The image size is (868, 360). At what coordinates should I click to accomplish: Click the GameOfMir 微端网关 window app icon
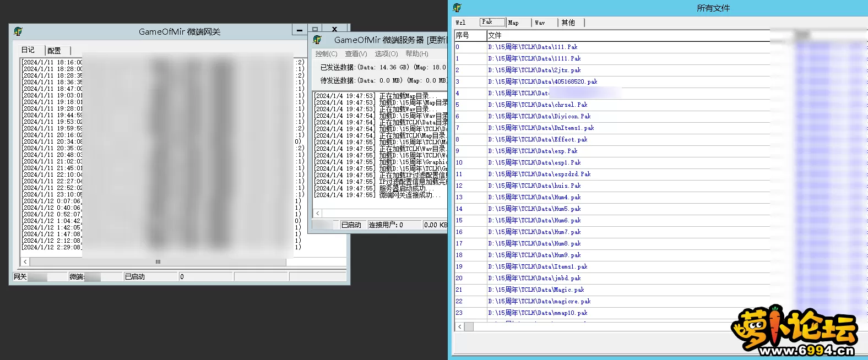[x=18, y=31]
